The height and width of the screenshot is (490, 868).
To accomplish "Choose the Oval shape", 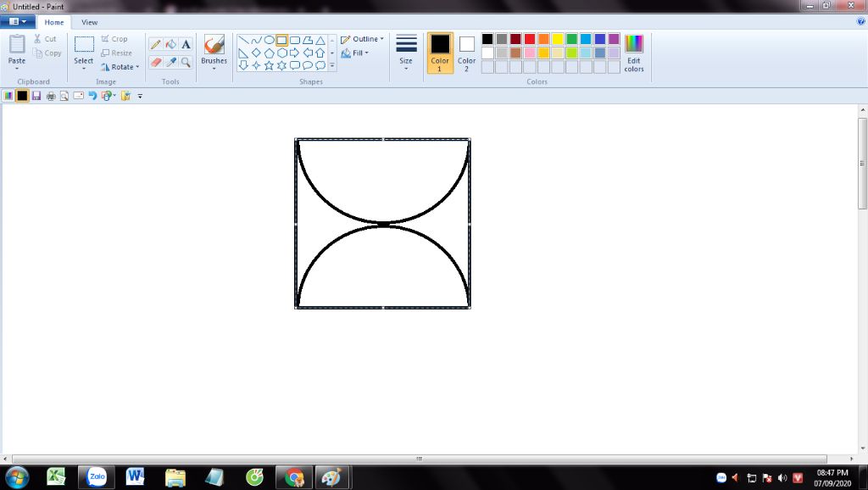I will 269,41.
